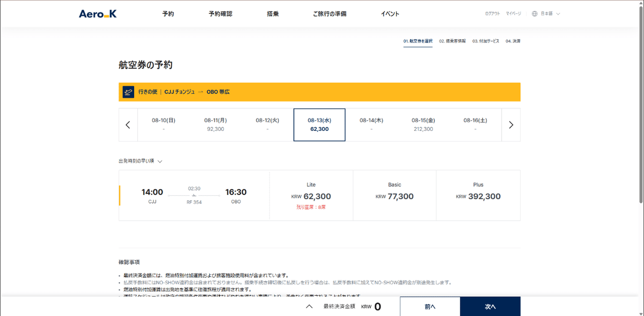Select step 01. 航空券を選択
Viewport: 644px width, 316px height.
click(418, 41)
